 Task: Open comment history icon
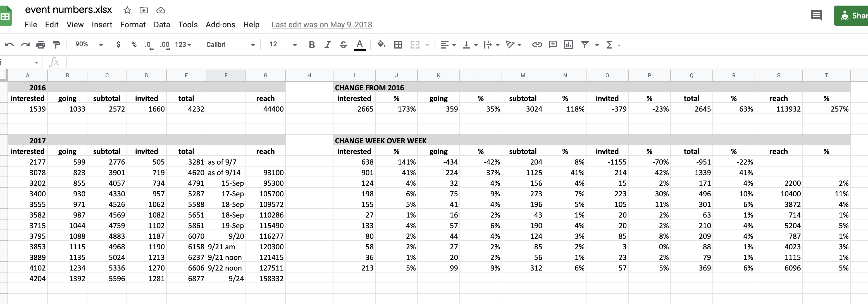coord(816,15)
